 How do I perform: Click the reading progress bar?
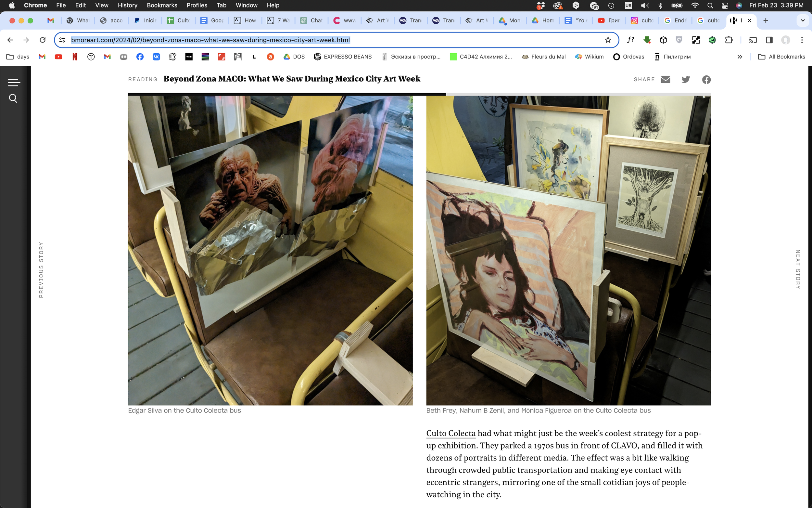[419, 94]
